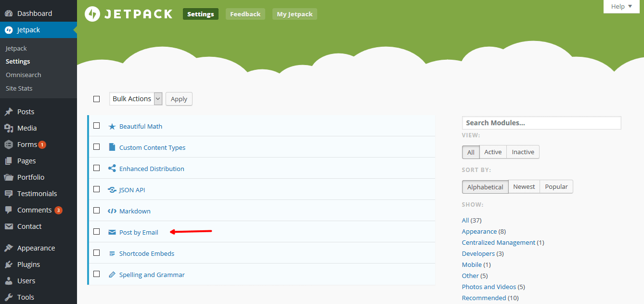Click the star icon beside Beautiful Math
Image resolution: width=644 pixels, height=304 pixels.
pyautogui.click(x=112, y=126)
